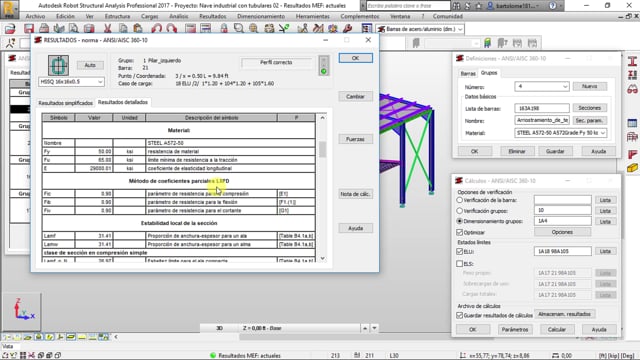Viewport: 640px width, 360px height.
Task: Click the results table scroll down arrow
Action: coord(322,258)
